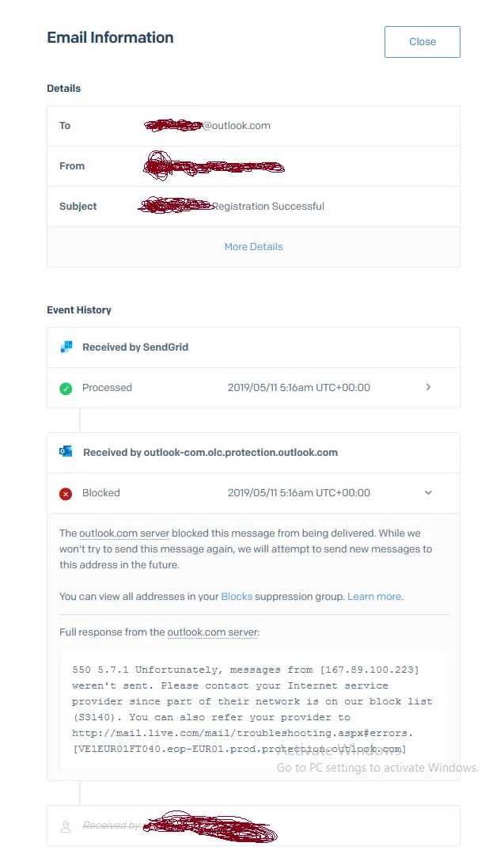504x854 pixels.
Task: Click the outlook.com server link in description
Action: (x=124, y=533)
